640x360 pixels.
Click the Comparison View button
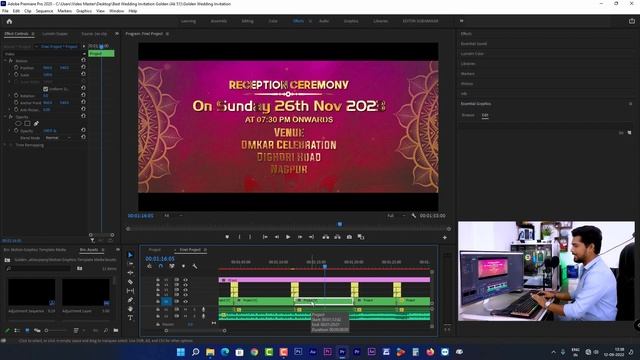pyautogui.click(x=361, y=237)
